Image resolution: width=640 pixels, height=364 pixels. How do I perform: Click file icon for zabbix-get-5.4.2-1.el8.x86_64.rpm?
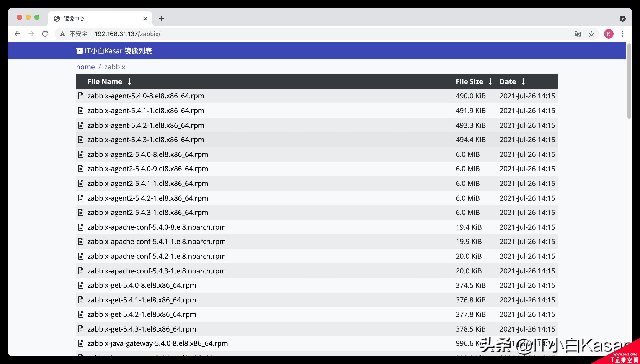coord(80,314)
